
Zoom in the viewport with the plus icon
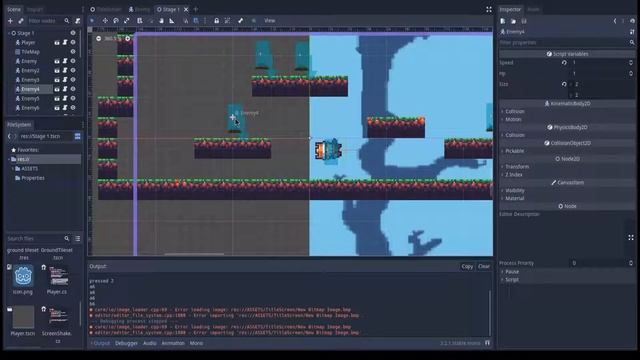128,38
